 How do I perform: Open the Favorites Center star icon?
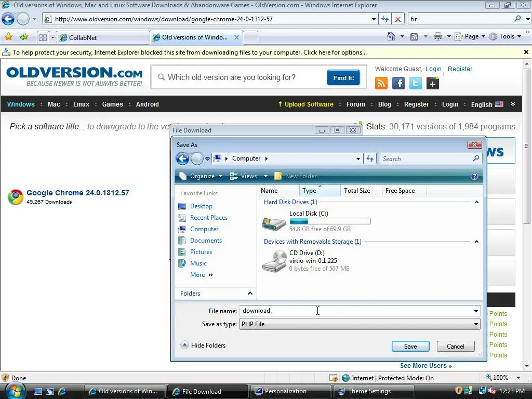click(8, 37)
